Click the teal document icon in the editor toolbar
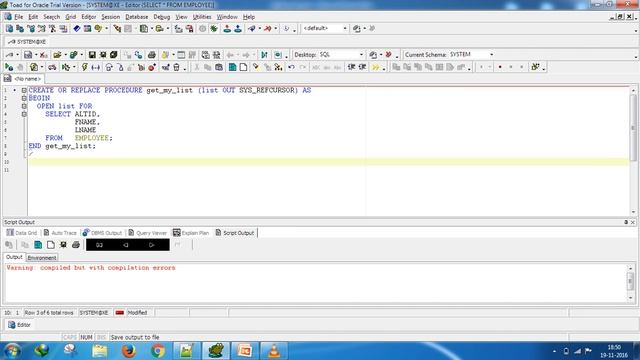The image size is (640, 360). tap(232, 67)
